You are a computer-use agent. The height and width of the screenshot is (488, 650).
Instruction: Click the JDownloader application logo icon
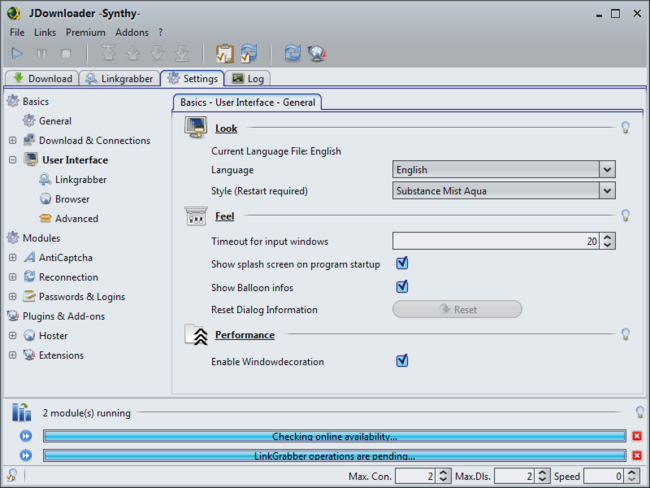14,13
